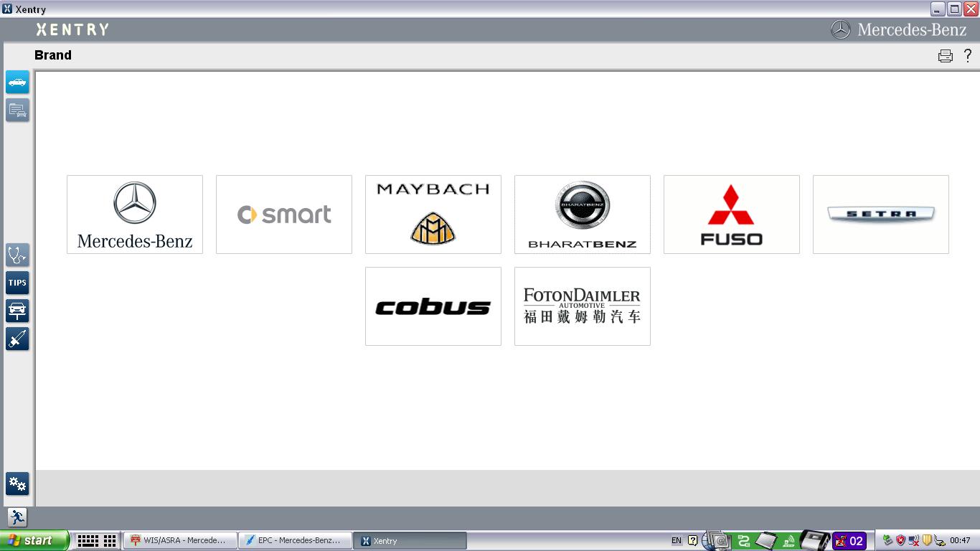Open settings gears icon in sidebar

click(17, 484)
